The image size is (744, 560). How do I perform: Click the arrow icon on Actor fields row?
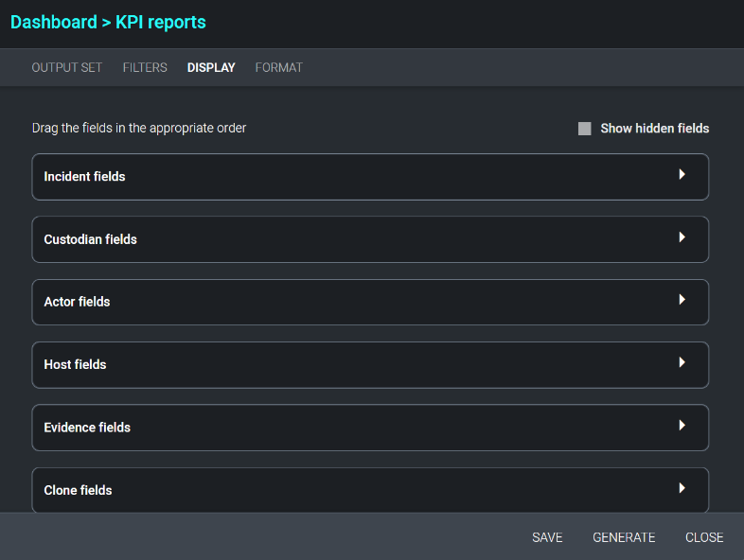tap(682, 300)
